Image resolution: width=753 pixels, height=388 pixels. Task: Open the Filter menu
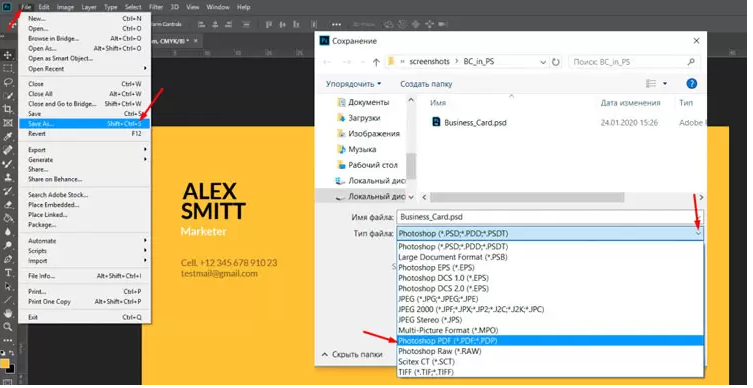tap(156, 7)
